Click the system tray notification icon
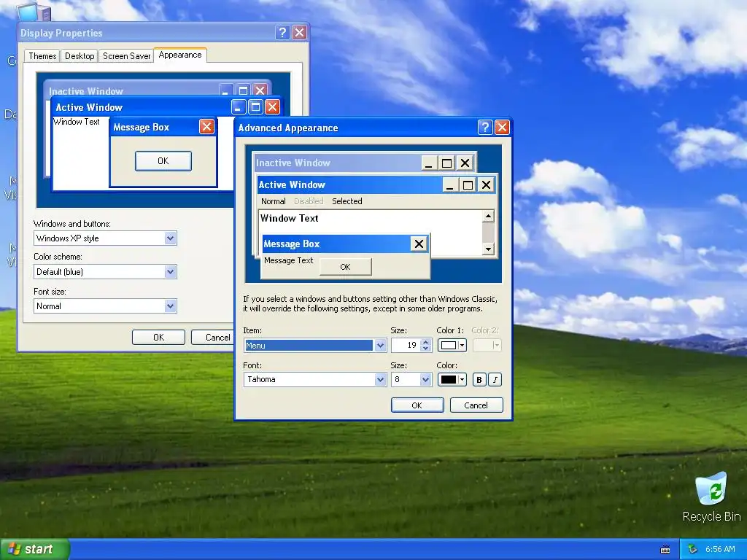The width and height of the screenshot is (747, 560). [693, 550]
